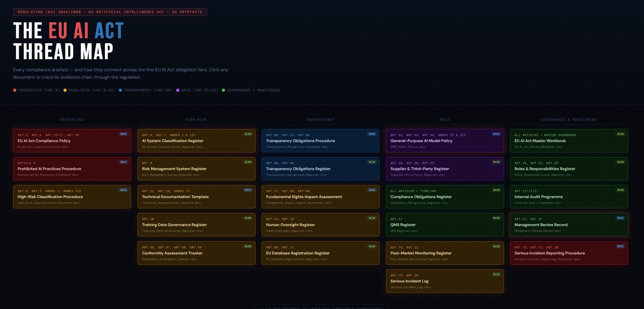The image size is (644, 309).
Task: Click the PROHIBITED column header
Action: (x=72, y=120)
